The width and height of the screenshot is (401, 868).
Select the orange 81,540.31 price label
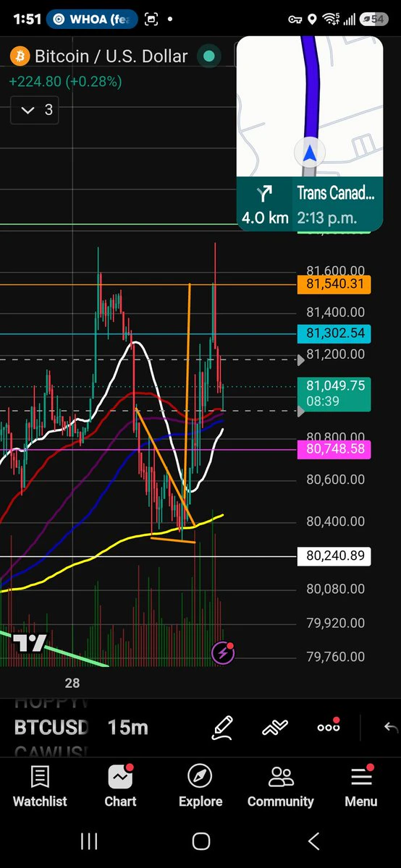point(334,284)
